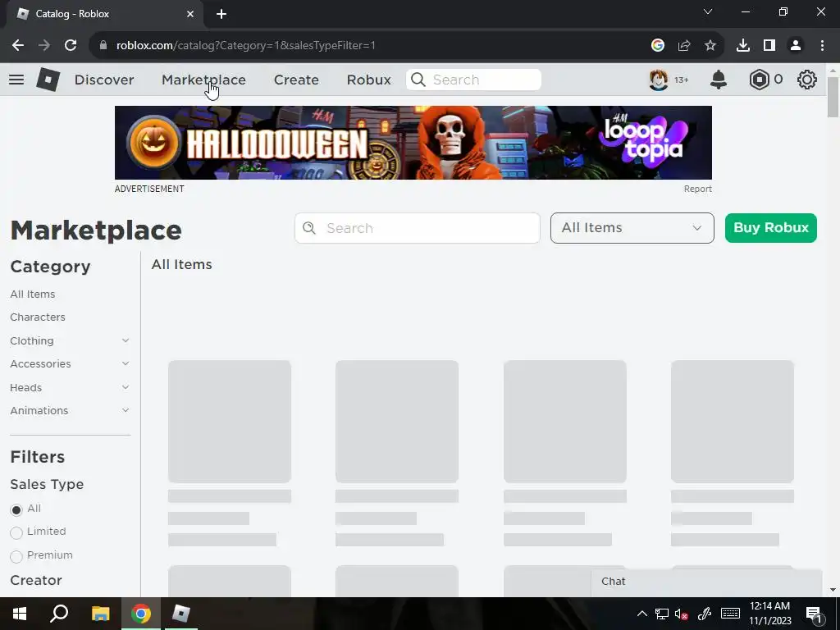The image size is (840, 630).
Task: Focus the Marketplace search field
Action: point(418,228)
